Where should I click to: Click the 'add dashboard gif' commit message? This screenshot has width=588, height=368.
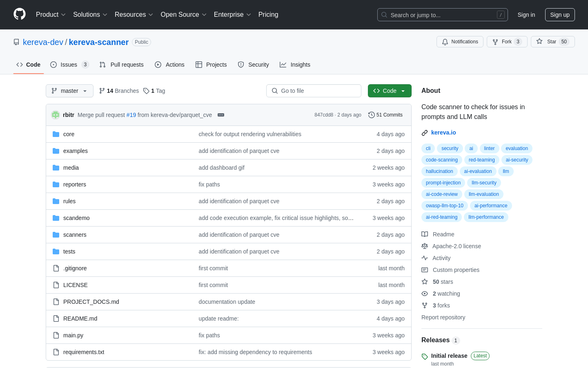coord(222,168)
